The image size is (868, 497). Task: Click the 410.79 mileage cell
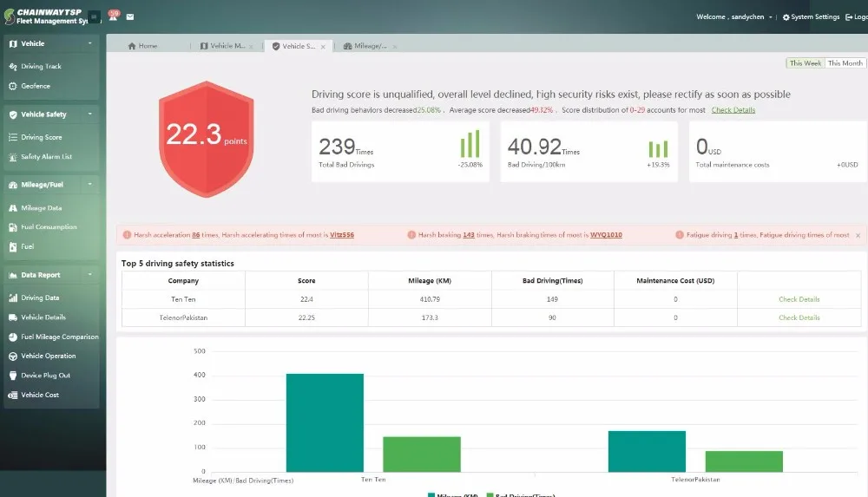pyautogui.click(x=430, y=299)
